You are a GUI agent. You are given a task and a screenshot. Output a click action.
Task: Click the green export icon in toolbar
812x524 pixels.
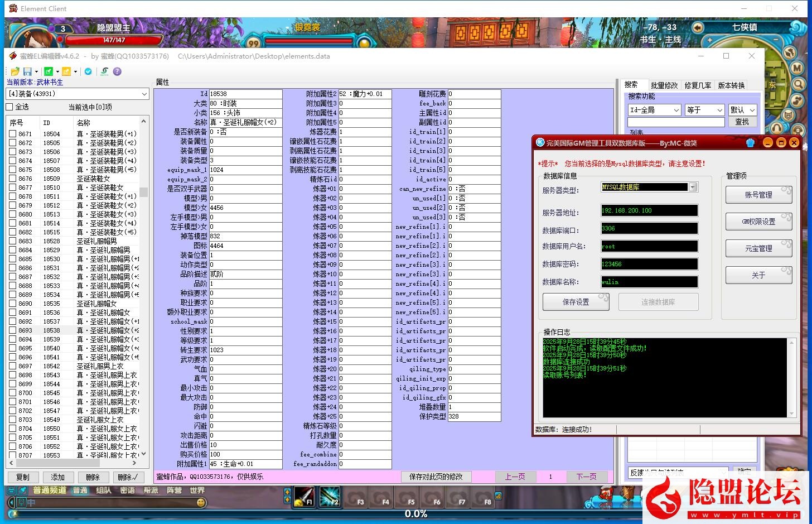tap(49, 71)
